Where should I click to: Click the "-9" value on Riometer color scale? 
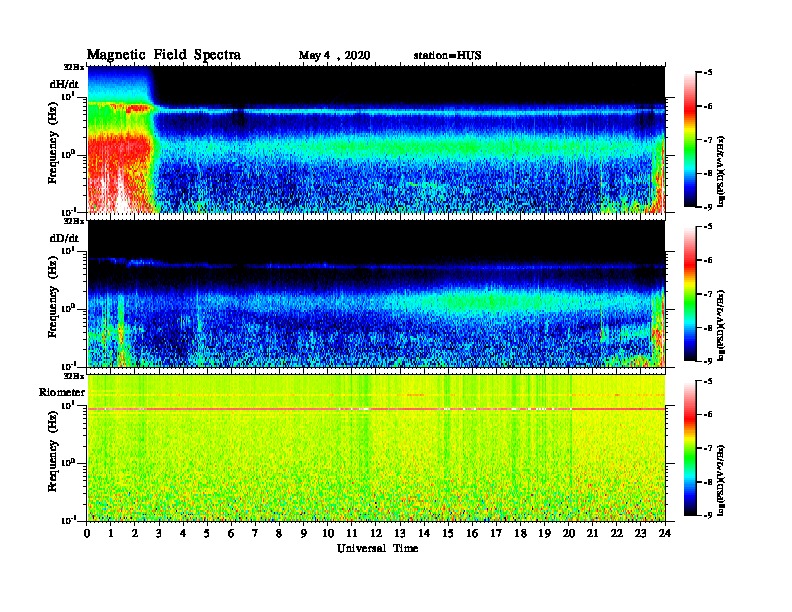pos(708,515)
